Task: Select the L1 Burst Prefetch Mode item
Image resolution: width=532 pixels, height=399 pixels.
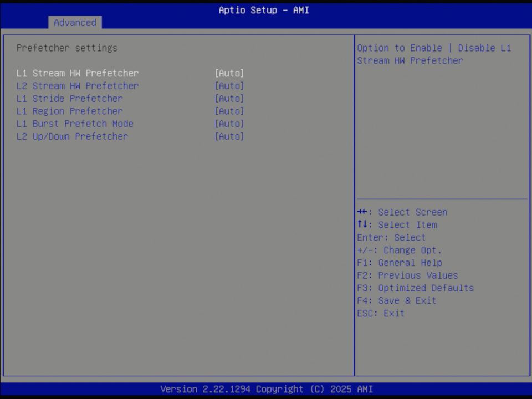Action: 75,124
